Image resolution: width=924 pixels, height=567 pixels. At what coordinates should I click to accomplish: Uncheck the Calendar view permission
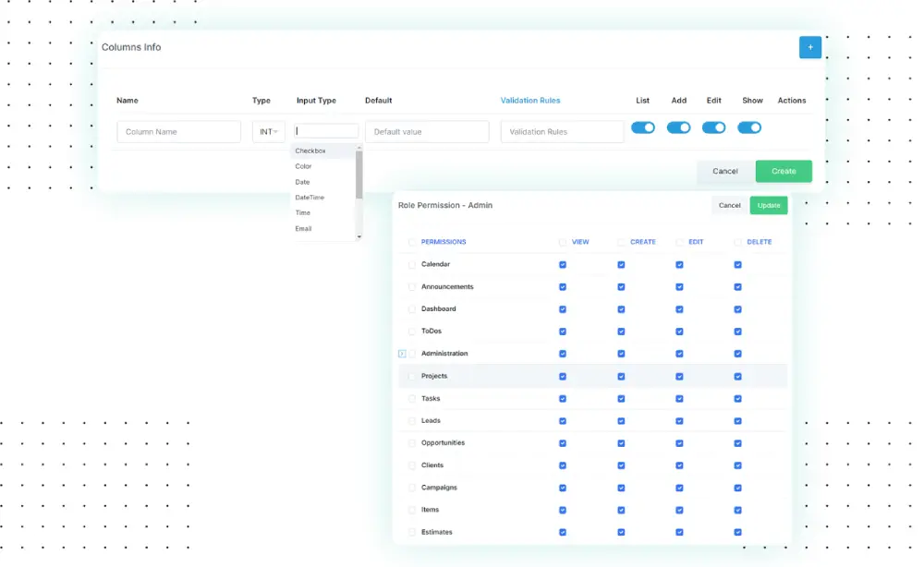pyautogui.click(x=563, y=265)
